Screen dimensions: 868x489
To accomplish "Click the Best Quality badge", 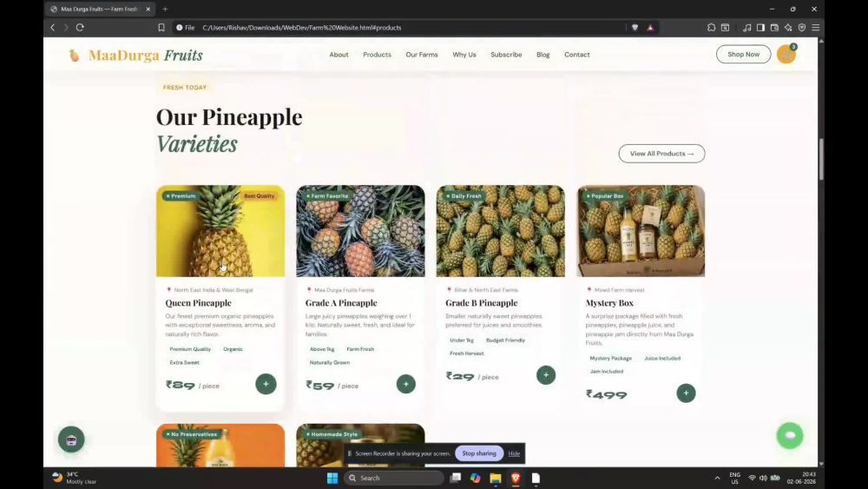I will tap(259, 196).
